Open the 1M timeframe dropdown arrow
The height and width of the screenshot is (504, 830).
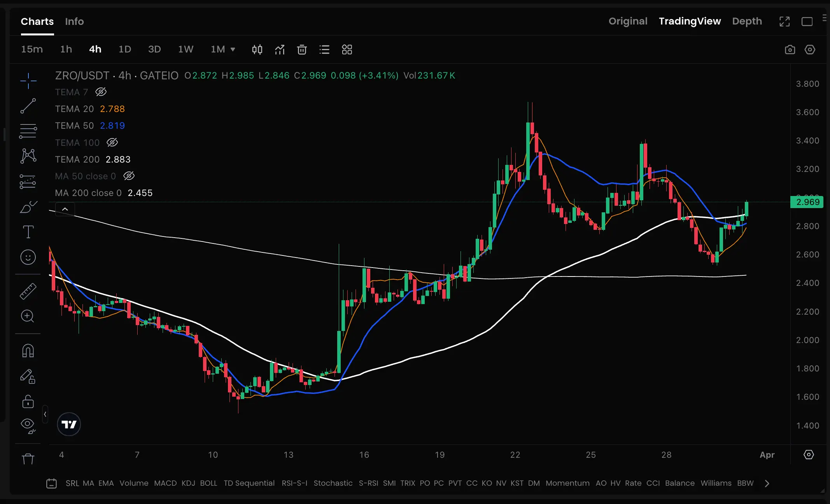(x=233, y=49)
